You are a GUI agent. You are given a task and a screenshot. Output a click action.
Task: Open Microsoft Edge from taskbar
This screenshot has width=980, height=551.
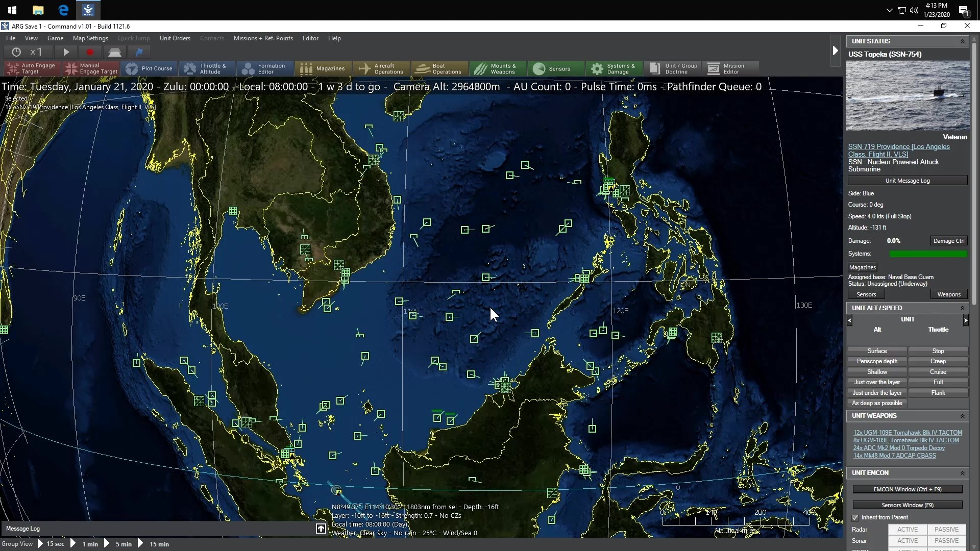(63, 10)
